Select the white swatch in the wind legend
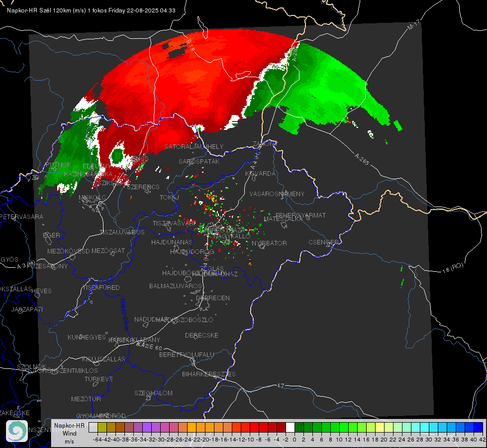The width and height of the screenshot is (487, 448). point(290,427)
